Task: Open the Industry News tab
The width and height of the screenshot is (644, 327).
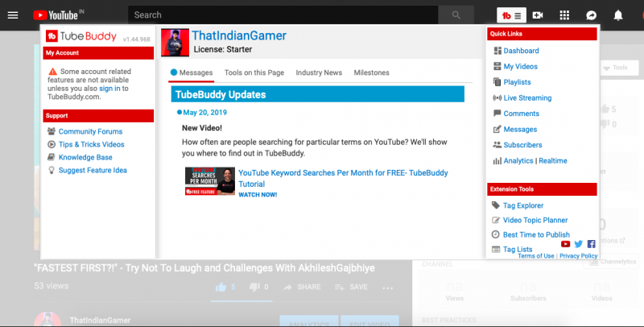Action: [x=319, y=72]
